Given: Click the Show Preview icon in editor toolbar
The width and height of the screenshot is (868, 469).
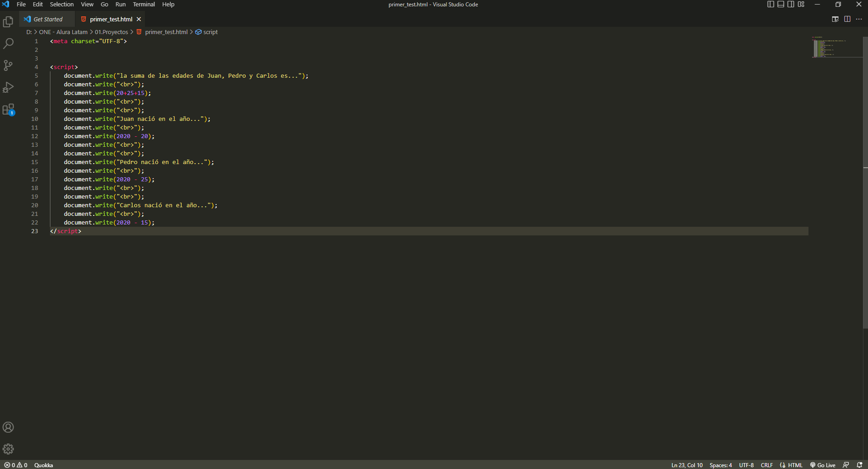Looking at the screenshot, I should click(x=835, y=19).
